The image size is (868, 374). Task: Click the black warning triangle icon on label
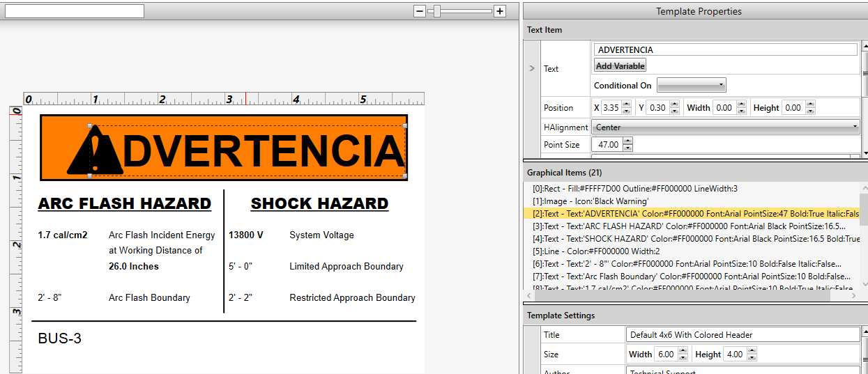click(94, 151)
